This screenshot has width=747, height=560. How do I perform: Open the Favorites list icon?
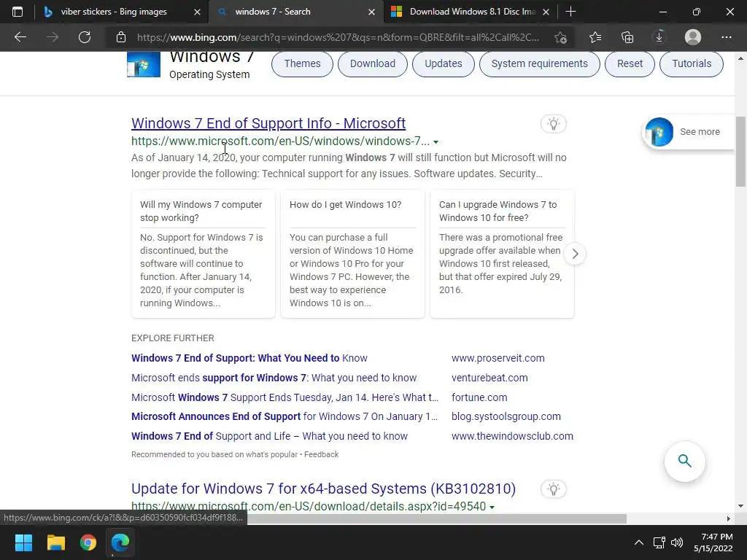point(595,37)
